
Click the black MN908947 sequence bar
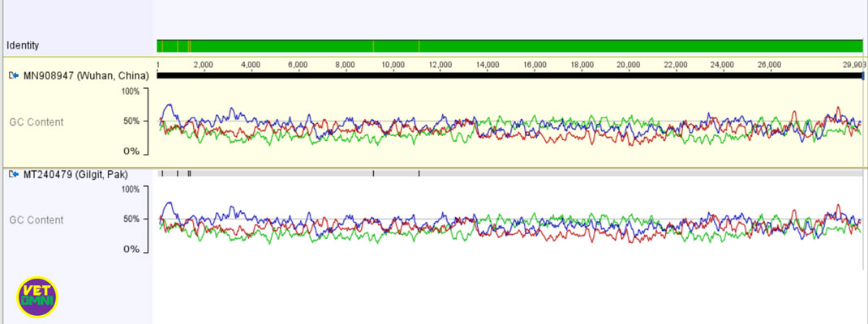coord(509,75)
